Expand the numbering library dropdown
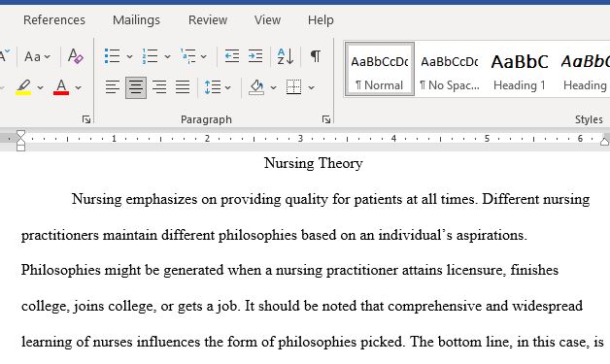This screenshot has width=610, height=364. pos(167,56)
